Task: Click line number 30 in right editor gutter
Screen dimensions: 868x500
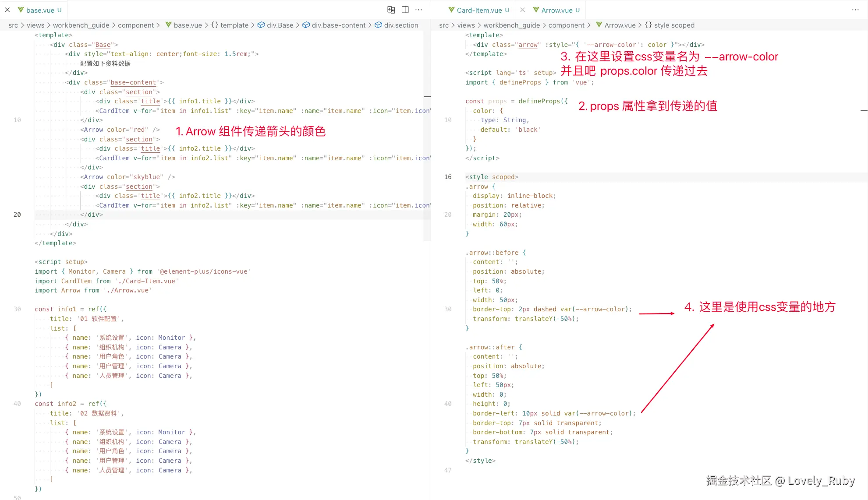Action: [x=448, y=309]
